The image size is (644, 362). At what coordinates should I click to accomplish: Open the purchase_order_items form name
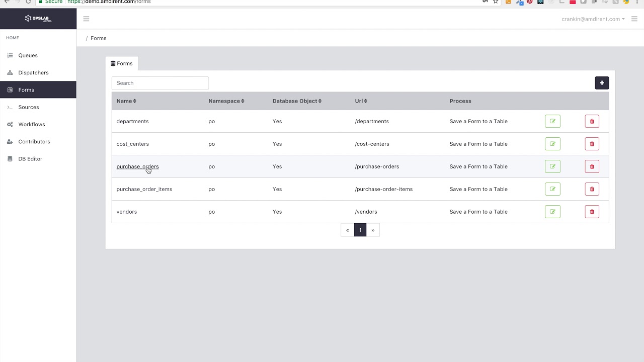click(144, 189)
